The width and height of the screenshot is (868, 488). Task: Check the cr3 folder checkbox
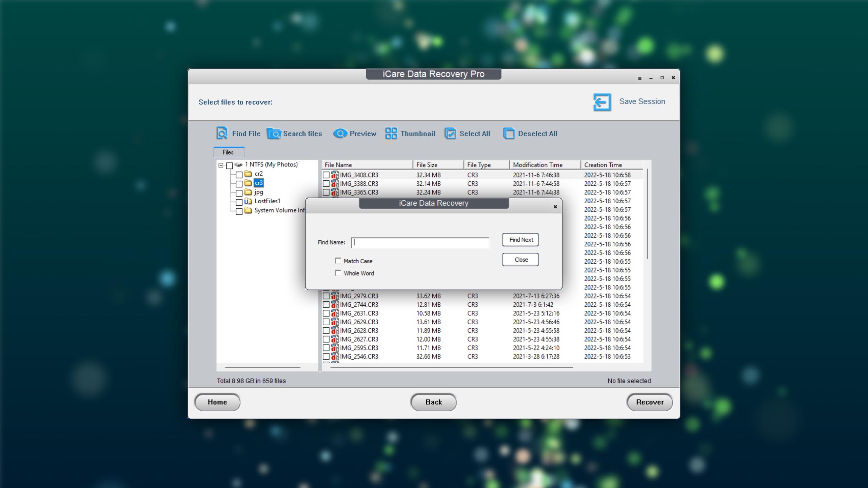tap(239, 184)
